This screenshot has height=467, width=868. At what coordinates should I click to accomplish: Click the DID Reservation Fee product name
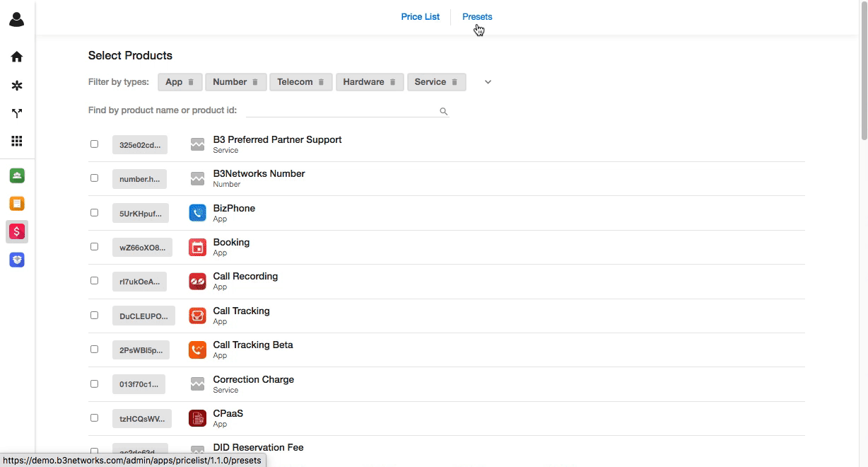click(x=259, y=447)
